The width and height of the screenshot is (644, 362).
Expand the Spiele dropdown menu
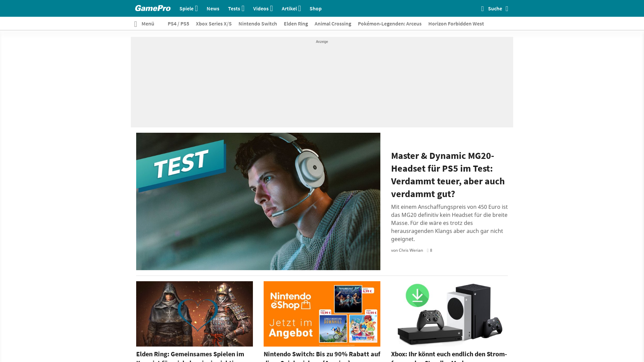pos(189,9)
